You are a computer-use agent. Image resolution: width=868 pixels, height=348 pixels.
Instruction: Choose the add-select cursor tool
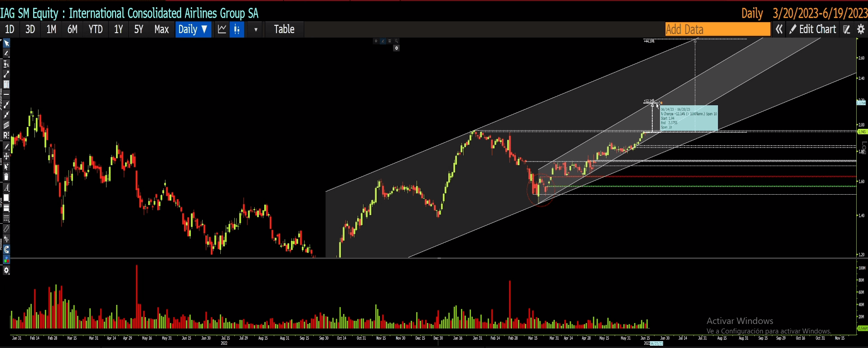click(x=6, y=167)
